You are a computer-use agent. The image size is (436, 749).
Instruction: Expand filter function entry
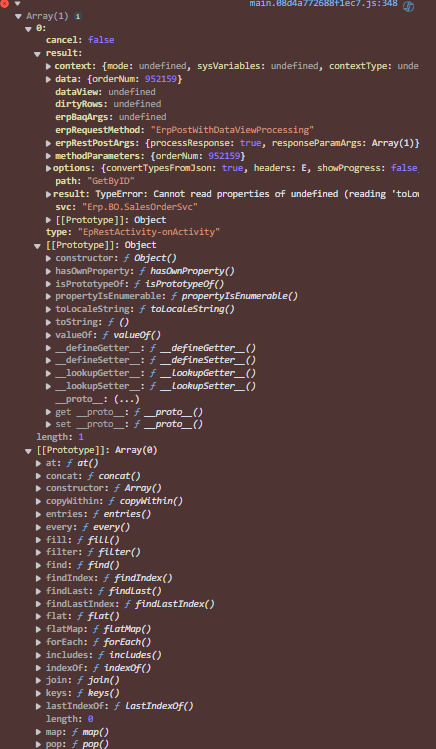point(39,552)
